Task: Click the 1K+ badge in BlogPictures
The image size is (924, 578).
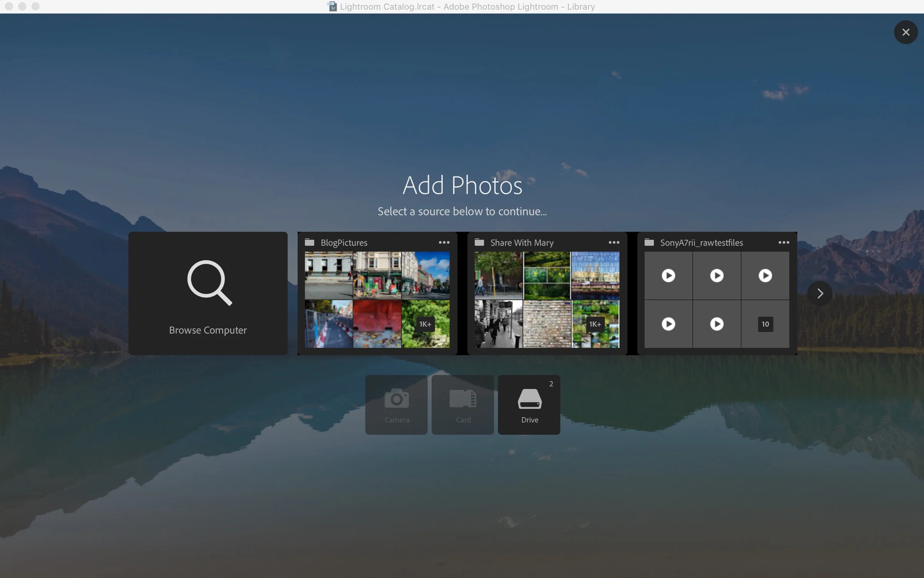Action: (x=425, y=324)
